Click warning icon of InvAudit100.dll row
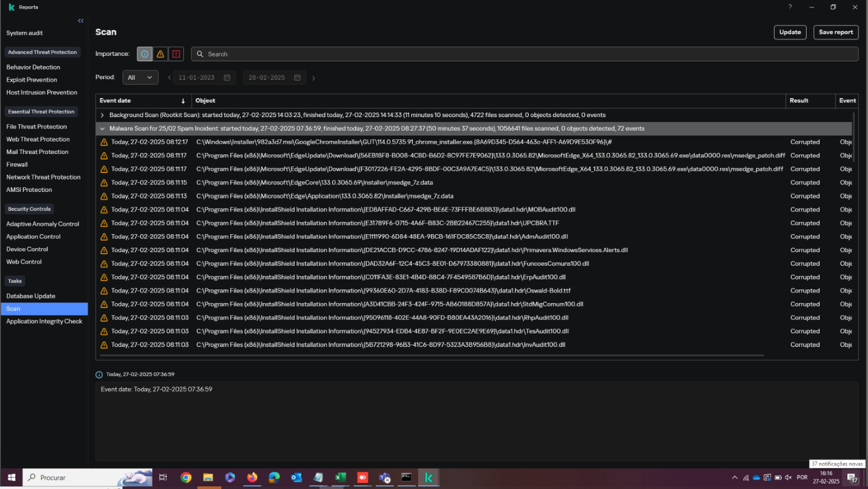Screen dimensions: 868x489 (104, 345)
